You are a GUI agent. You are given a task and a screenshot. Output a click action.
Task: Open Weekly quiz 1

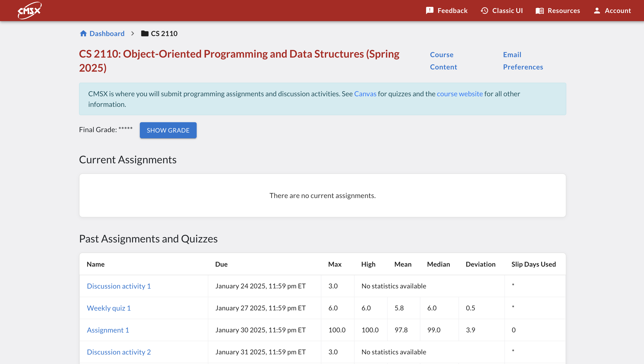[x=109, y=308]
